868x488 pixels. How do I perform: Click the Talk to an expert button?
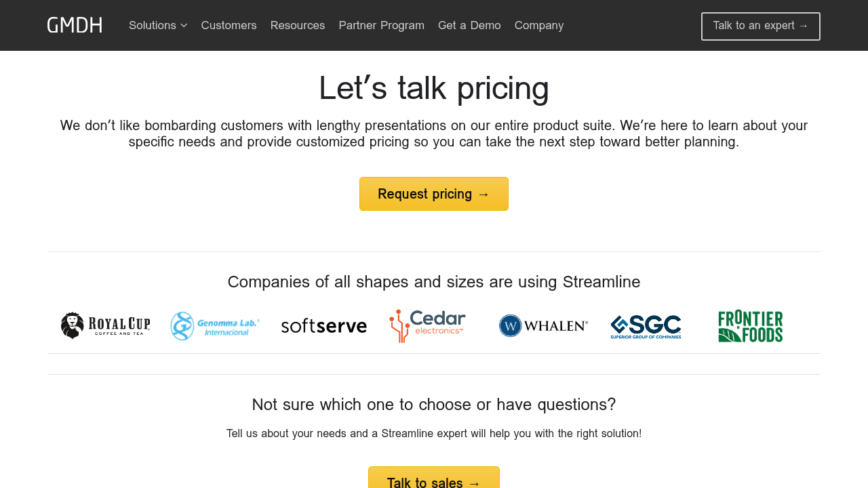click(760, 26)
